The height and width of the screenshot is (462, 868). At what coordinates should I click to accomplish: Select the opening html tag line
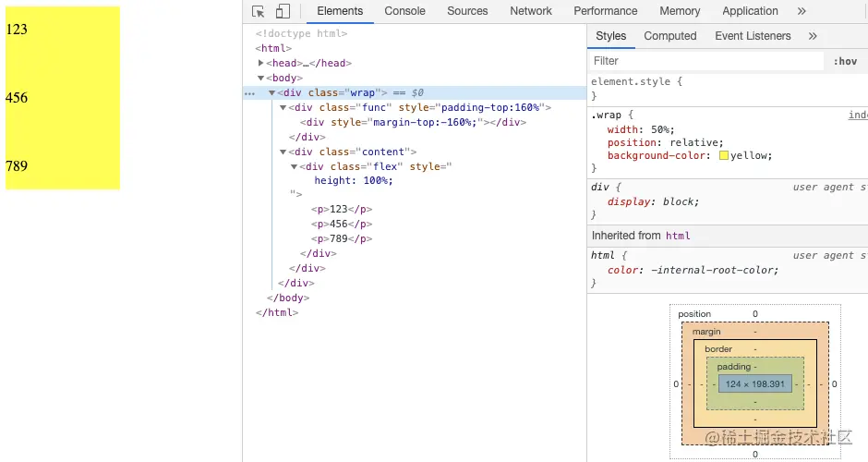click(x=273, y=48)
